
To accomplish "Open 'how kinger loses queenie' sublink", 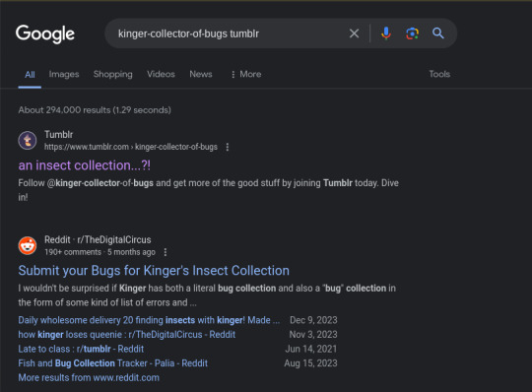I will point(127,334).
